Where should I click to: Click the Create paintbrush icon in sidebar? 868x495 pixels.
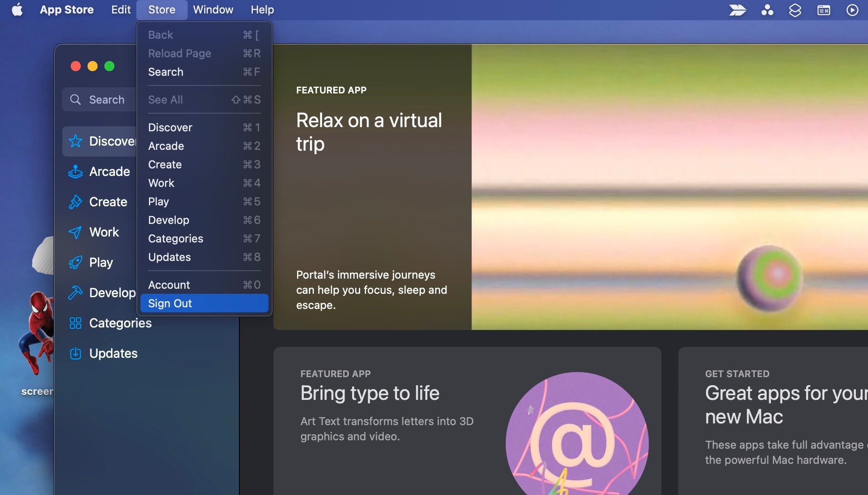tap(75, 202)
